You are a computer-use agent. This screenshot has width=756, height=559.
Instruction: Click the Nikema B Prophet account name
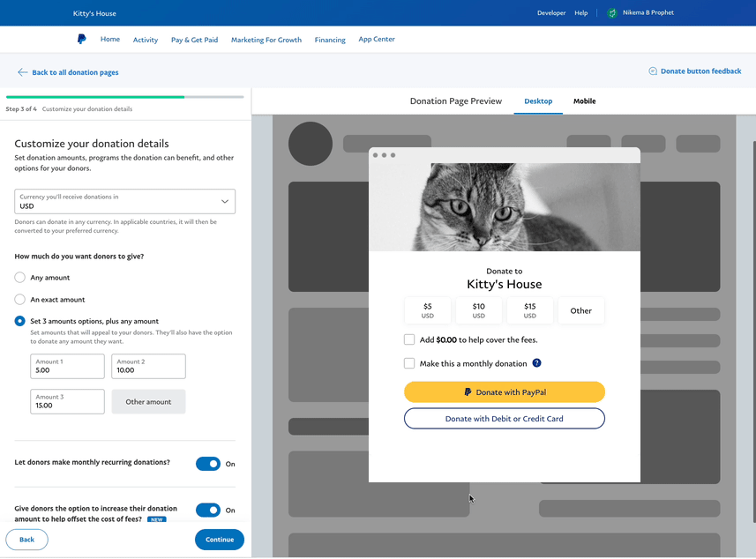pyautogui.click(x=648, y=12)
